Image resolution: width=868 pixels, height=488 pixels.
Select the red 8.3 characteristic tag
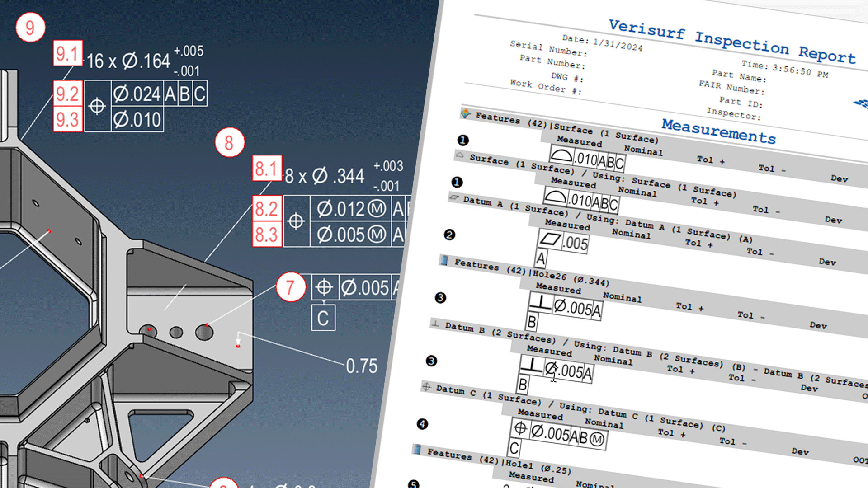267,234
